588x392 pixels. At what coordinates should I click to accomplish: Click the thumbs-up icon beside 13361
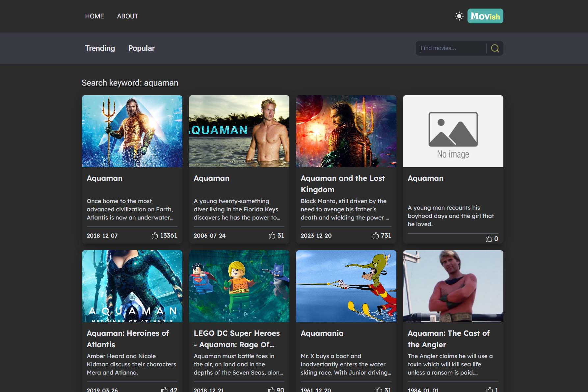click(x=155, y=235)
